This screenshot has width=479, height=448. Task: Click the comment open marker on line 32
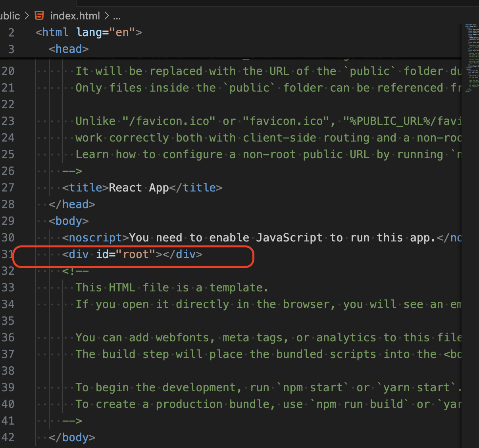(75, 271)
